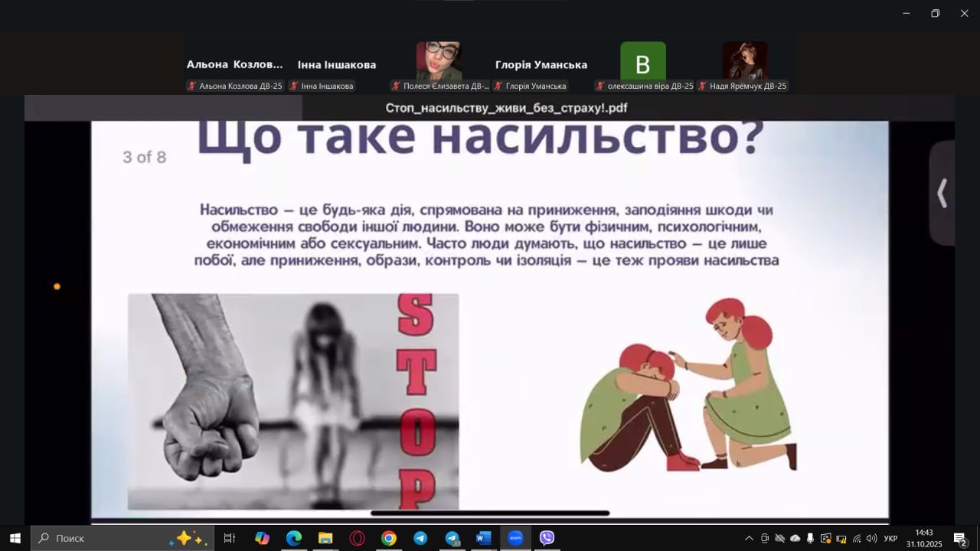The width and height of the screenshot is (980, 551).
Task: Open the Task View button
Action: click(x=229, y=538)
